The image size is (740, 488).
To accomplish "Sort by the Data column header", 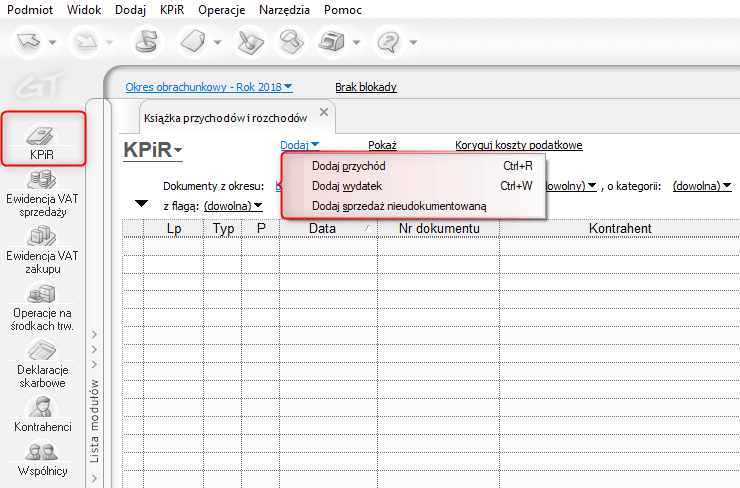I will [328, 228].
